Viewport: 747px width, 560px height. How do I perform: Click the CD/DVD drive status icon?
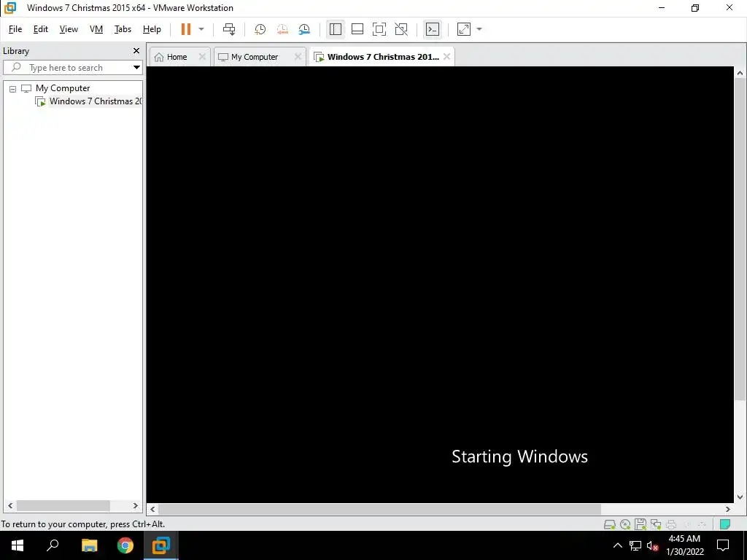click(625, 524)
